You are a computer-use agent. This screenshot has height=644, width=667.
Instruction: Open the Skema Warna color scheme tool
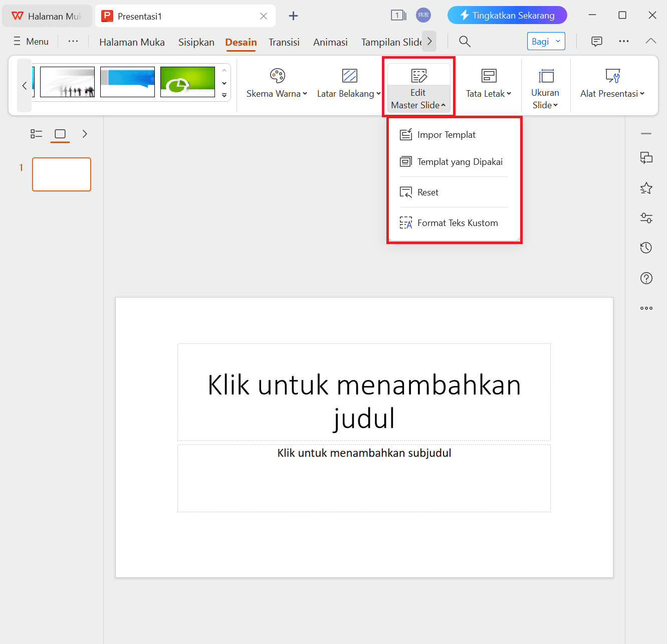pyautogui.click(x=276, y=83)
